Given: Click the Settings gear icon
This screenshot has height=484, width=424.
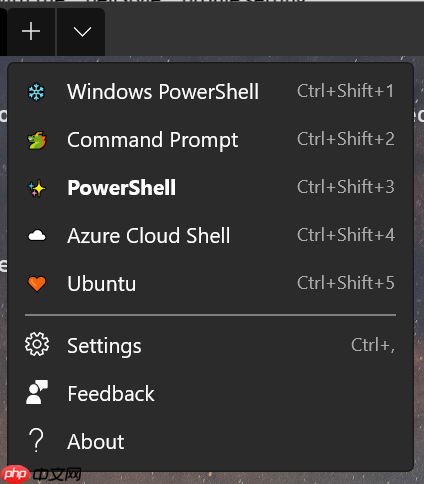Looking at the screenshot, I should [37, 344].
